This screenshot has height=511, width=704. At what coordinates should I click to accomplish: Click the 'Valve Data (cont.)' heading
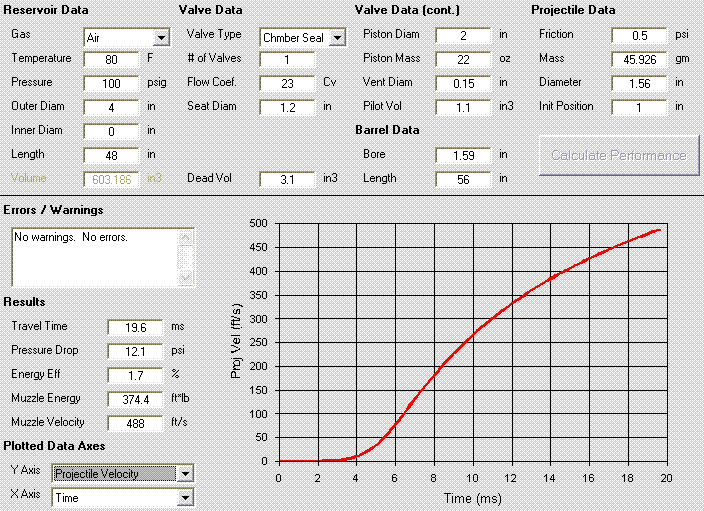pyautogui.click(x=407, y=10)
